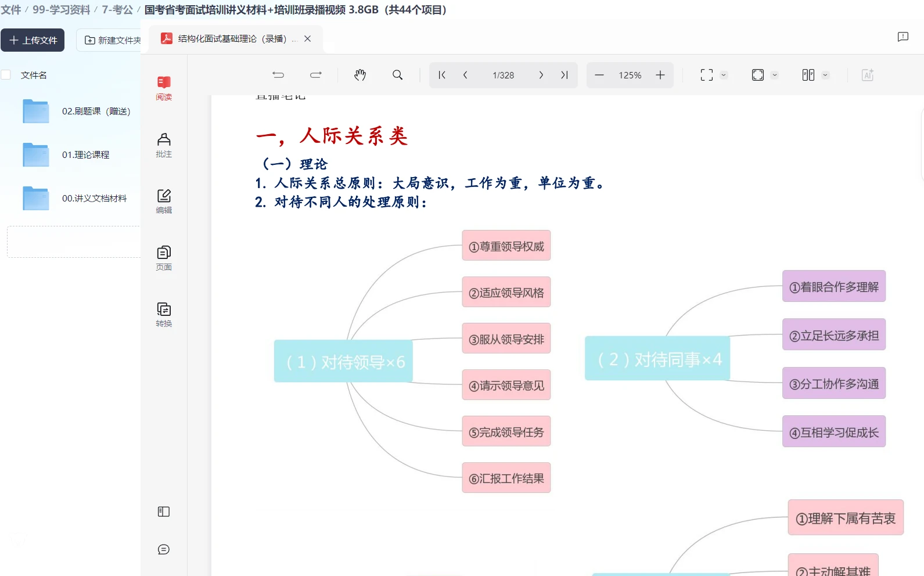Click the ③分工协作多沟通 node
Viewport: 924px width, 576px height.
[834, 383]
